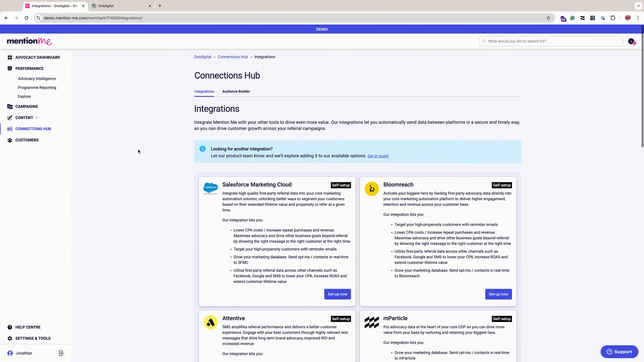
Task: Click the Bloomreach card heading
Action: click(398, 185)
